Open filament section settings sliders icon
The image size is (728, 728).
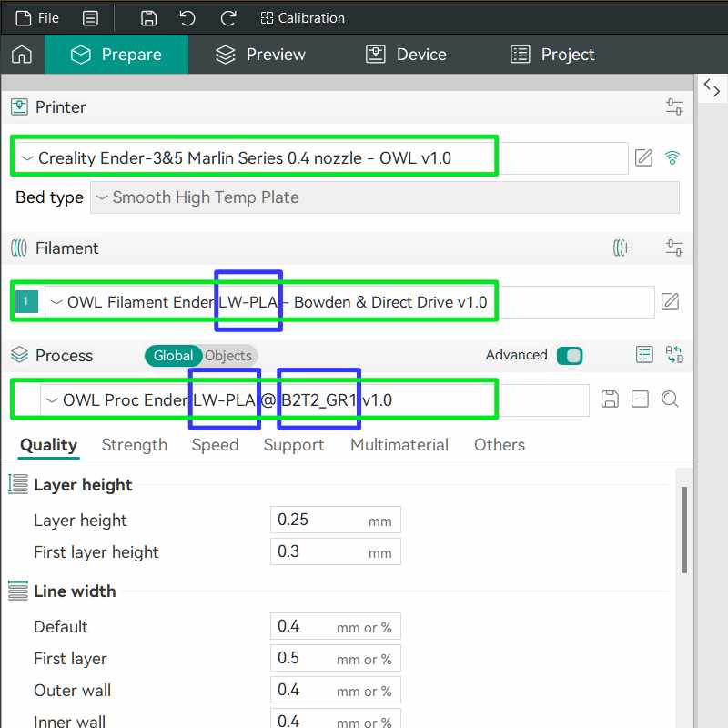coord(674,248)
